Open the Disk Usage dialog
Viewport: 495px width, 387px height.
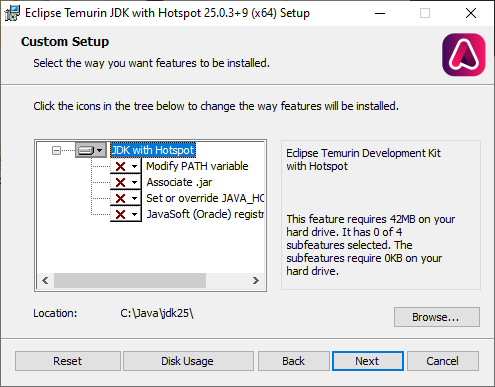[188, 361]
